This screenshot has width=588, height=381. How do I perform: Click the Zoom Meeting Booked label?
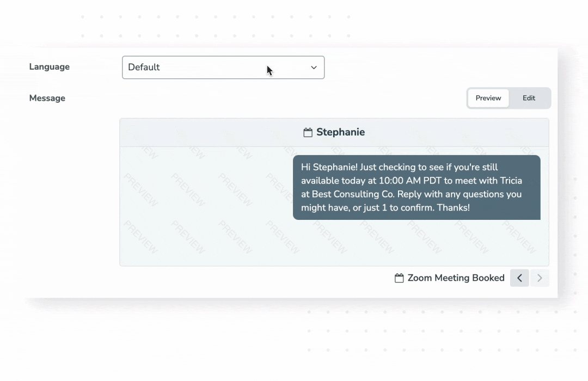click(x=456, y=278)
